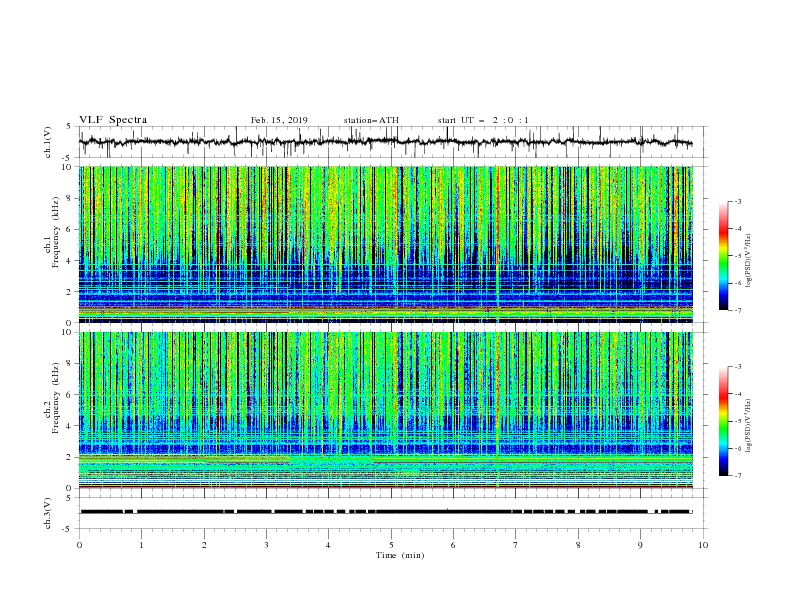
Task: Click the '4' frequency tick of the ch.2 spectrogram
Action: [70, 426]
